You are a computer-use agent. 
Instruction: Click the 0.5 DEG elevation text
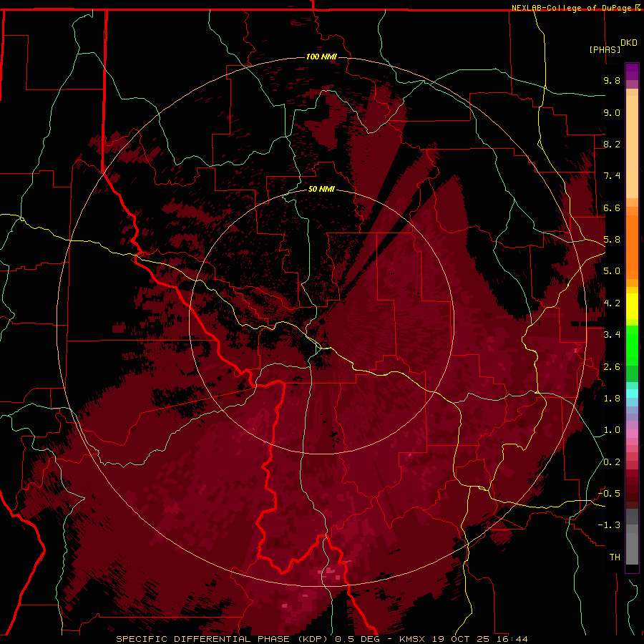(x=357, y=639)
